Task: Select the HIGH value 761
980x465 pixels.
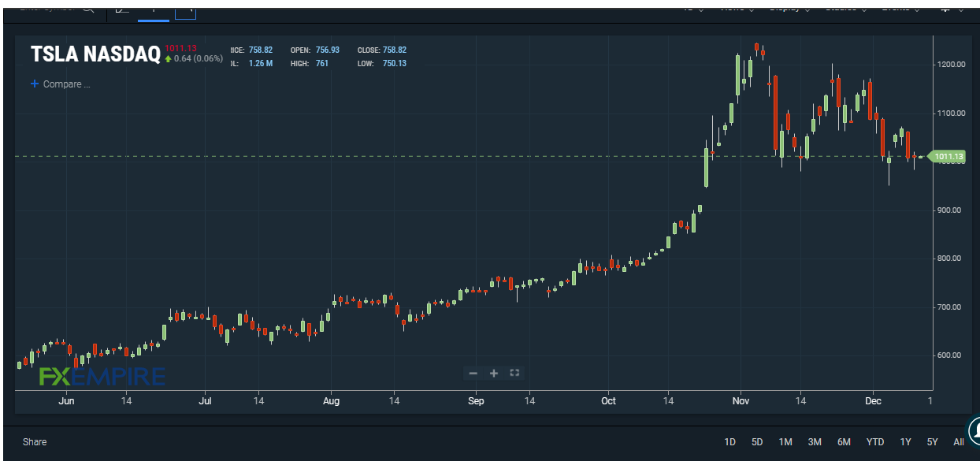Action: tap(321, 63)
